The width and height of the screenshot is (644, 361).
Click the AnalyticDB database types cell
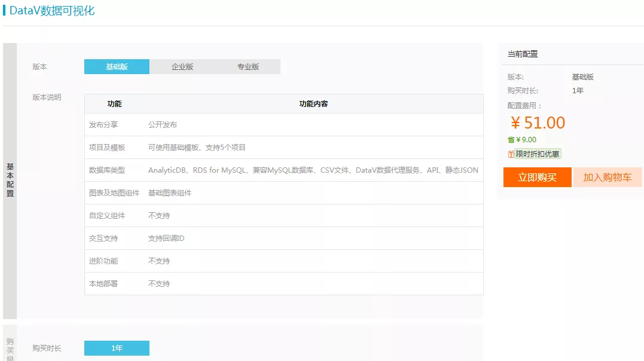[x=313, y=170]
